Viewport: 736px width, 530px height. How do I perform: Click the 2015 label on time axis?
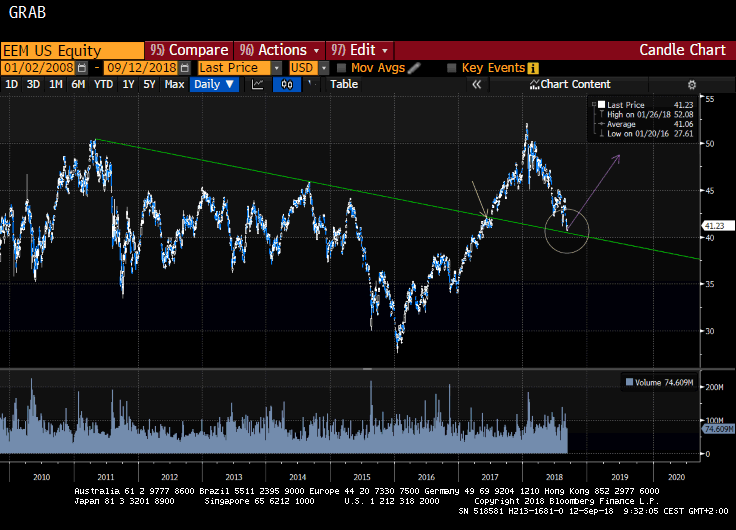pos(362,477)
